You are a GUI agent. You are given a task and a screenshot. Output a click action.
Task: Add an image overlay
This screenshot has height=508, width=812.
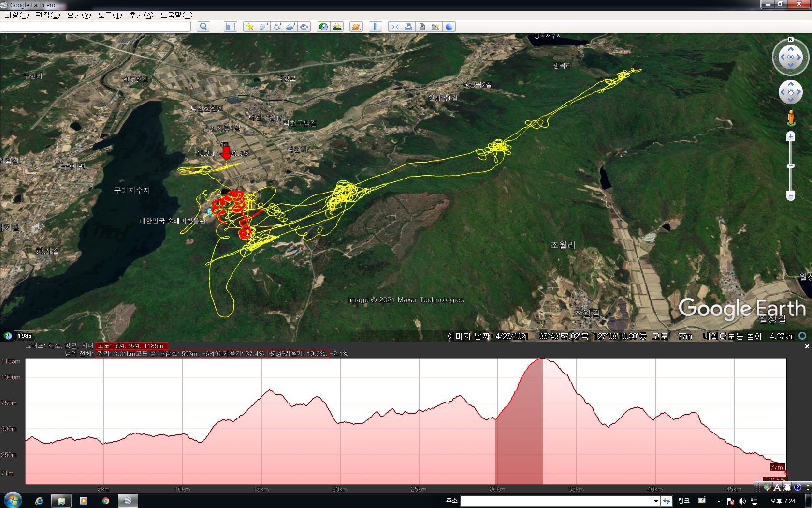click(x=290, y=27)
